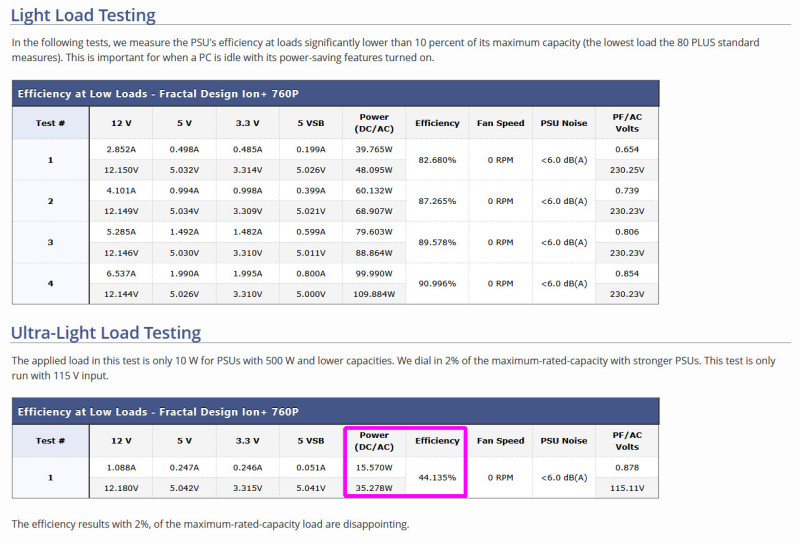Click the 88.864W power cell
This screenshot has width=800, height=544.
click(374, 253)
